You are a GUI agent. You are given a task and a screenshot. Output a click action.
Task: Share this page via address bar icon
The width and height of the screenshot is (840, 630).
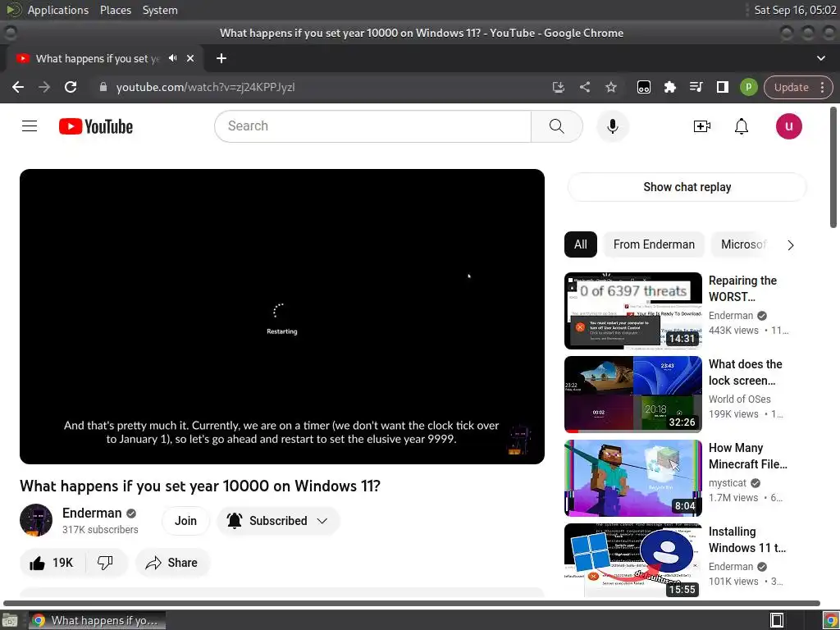584,87
